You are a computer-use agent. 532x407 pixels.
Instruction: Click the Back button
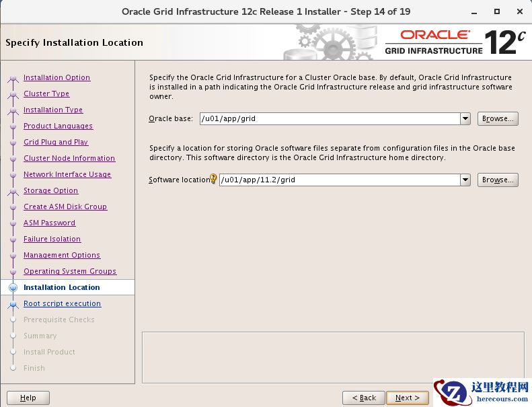(x=364, y=398)
